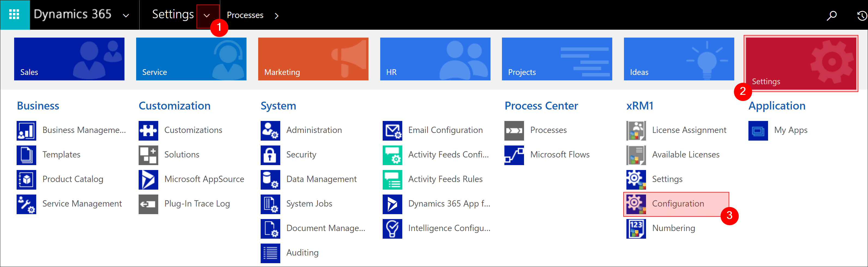The height and width of the screenshot is (267, 868).
Task: Click the Plug-In Trace Log icon
Action: click(148, 204)
